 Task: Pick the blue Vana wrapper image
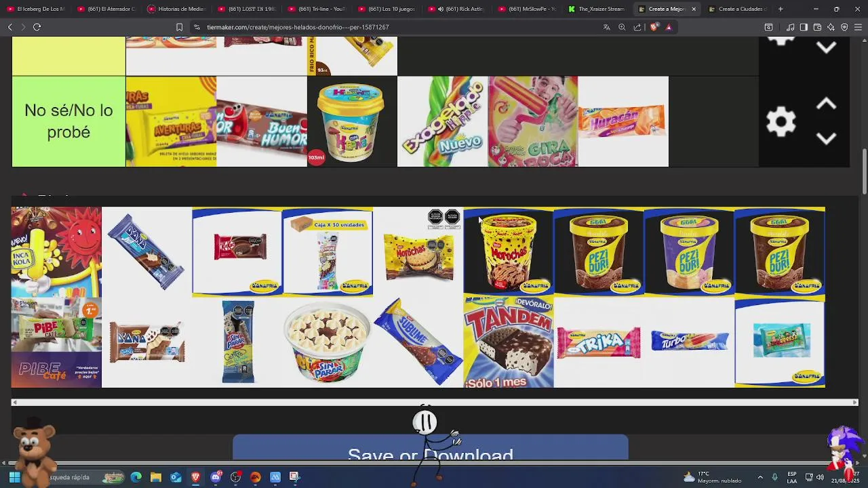point(146,252)
